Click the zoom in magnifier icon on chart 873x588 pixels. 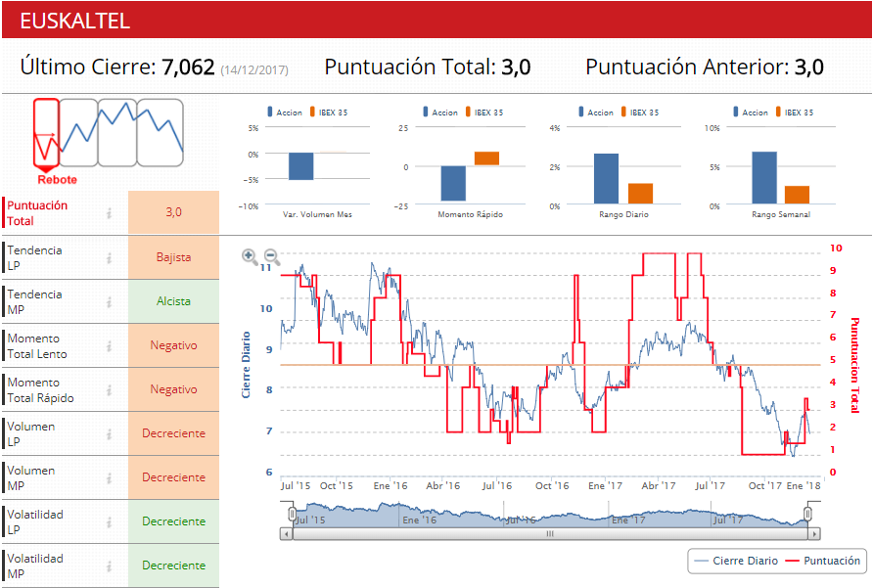click(x=250, y=256)
